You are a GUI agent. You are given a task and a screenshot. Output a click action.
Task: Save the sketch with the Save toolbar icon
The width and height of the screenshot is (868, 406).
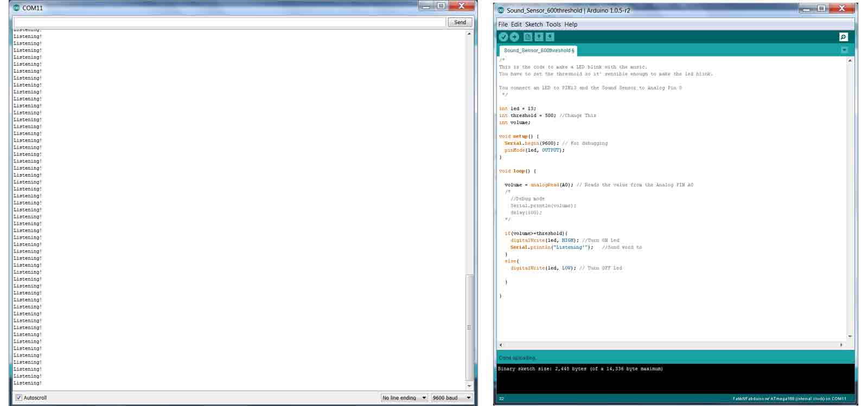550,37
